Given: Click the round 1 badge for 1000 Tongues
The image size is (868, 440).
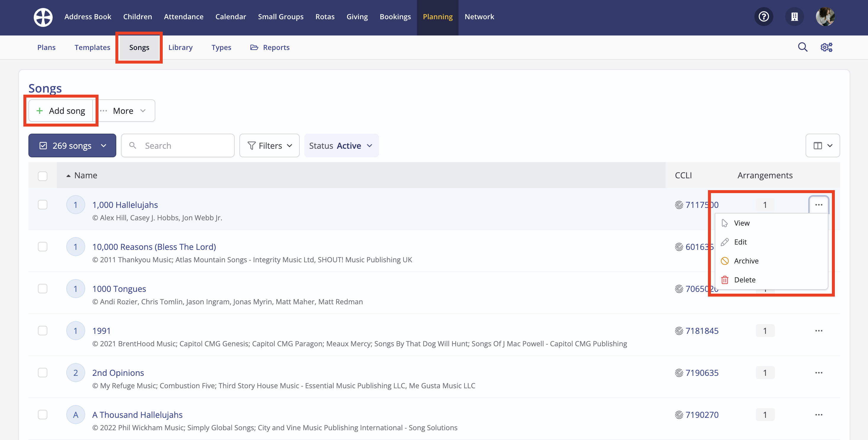Looking at the screenshot, I should (x=75, y=289).
